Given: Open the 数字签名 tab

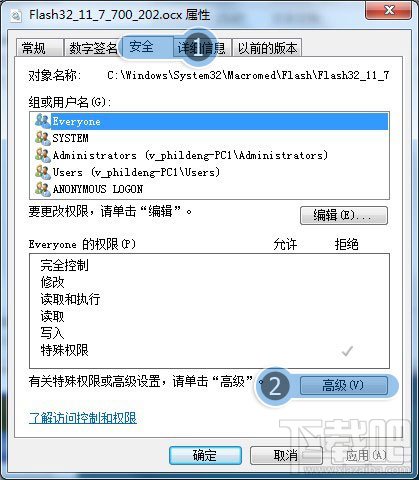Looking at the screenshot, I should pyautogui.click(x=93, y=48).
